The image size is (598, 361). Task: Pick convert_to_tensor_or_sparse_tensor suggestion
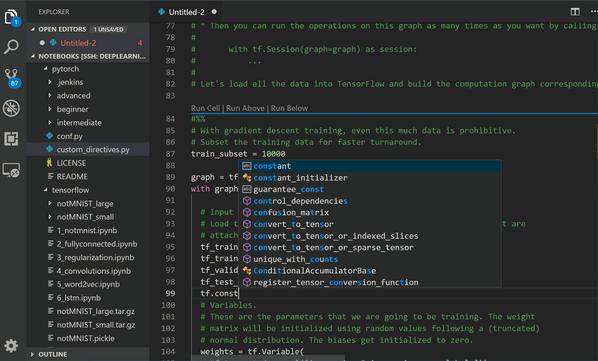point(370,247)
